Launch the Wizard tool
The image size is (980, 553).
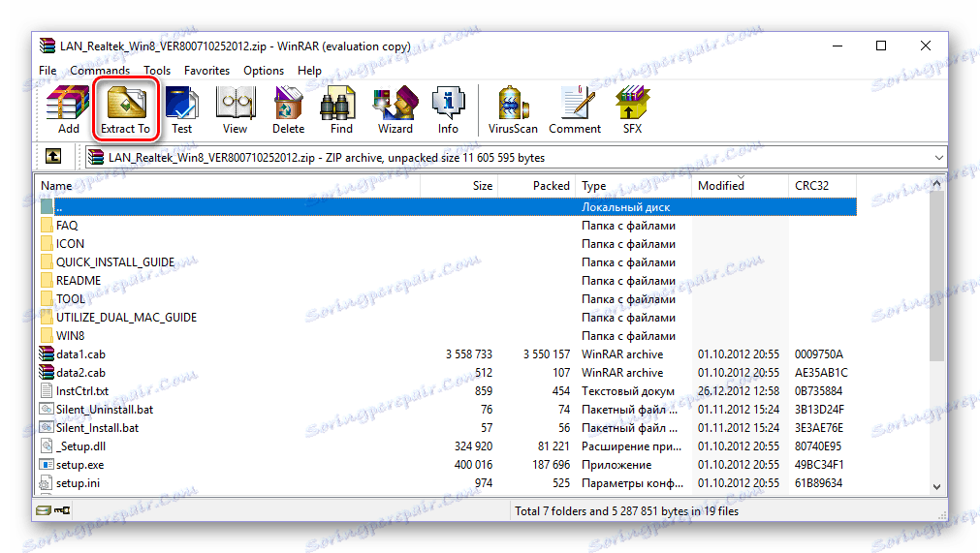(x=395, y=109)
